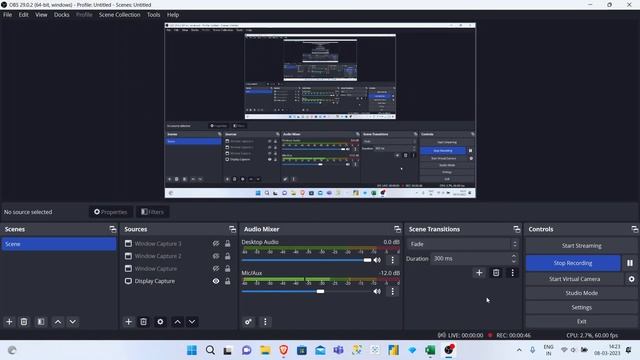This screenshot has height=360, width=640.
Task: Open Desktop Audio three-dot options
Action: pyautogui.click(x=393, y=260)
